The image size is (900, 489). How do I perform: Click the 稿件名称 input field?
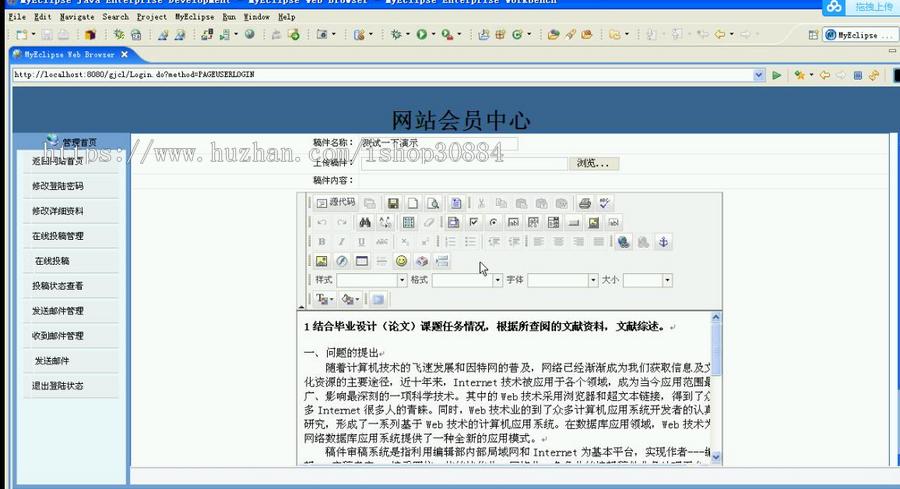point(439,143)
